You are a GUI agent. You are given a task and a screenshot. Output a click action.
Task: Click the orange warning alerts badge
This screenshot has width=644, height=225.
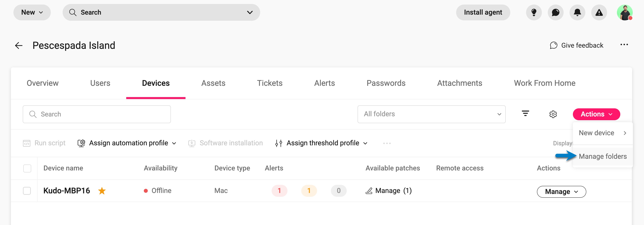(x=309, y=191)
